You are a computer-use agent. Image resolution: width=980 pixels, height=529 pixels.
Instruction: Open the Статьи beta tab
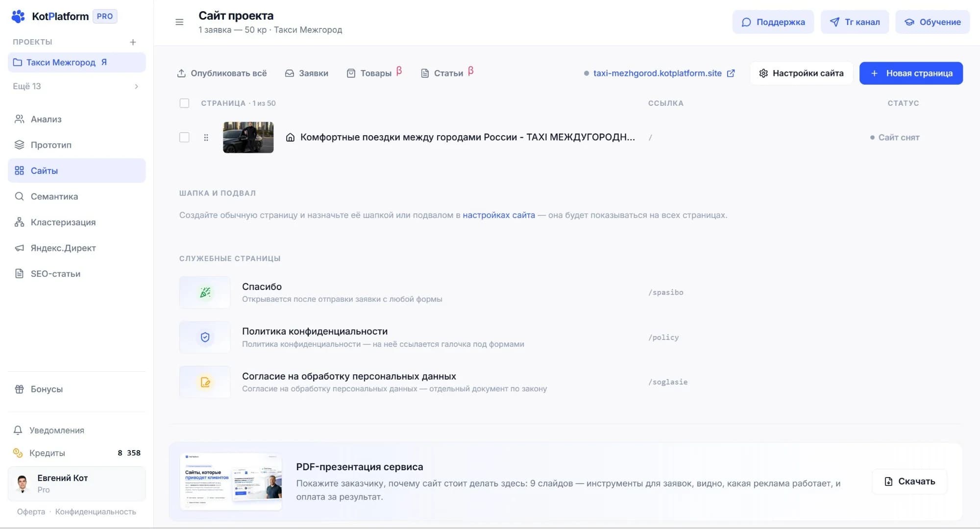coord(447,73)
